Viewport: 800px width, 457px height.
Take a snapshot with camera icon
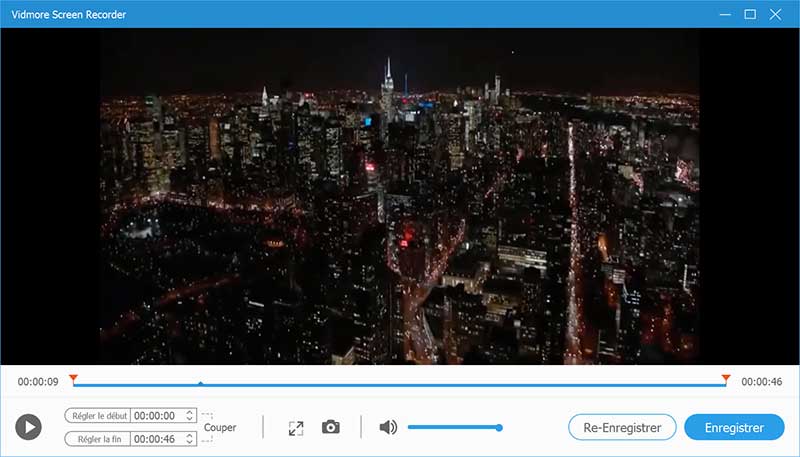(x=331, y=427)
